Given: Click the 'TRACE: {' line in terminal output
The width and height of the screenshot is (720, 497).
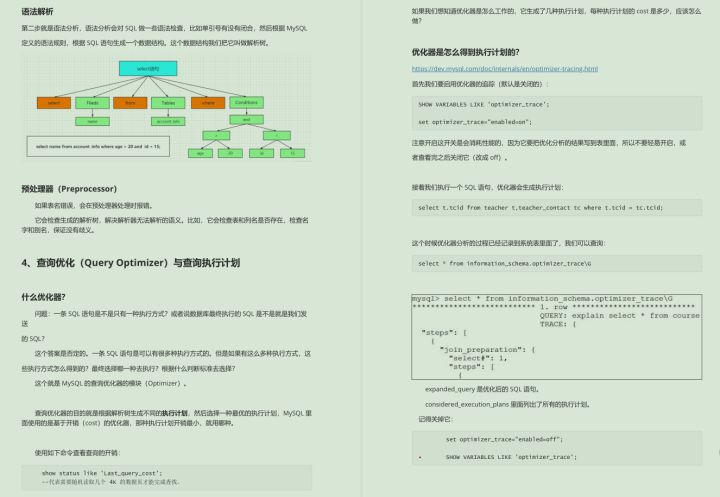Looking at the screenshot, I should pos(558,324).
